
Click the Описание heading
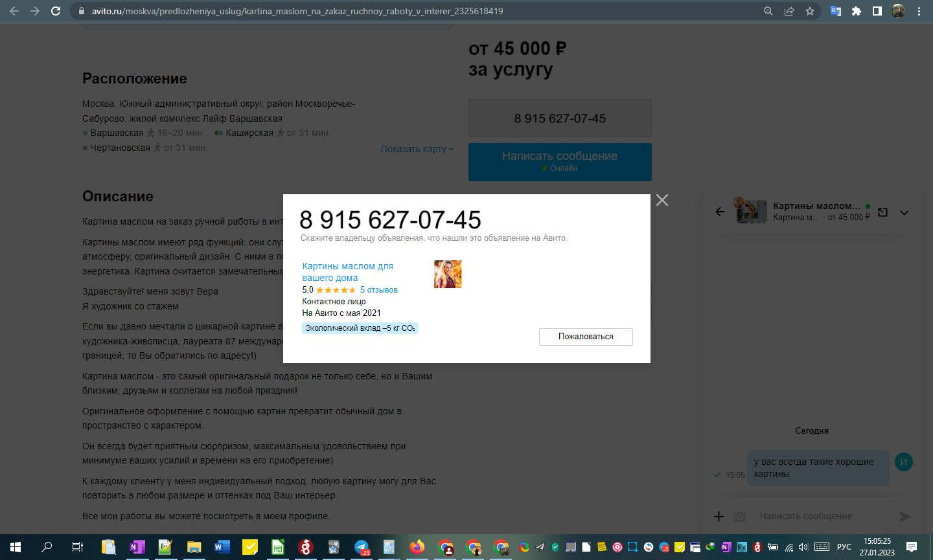coord(118,197)
